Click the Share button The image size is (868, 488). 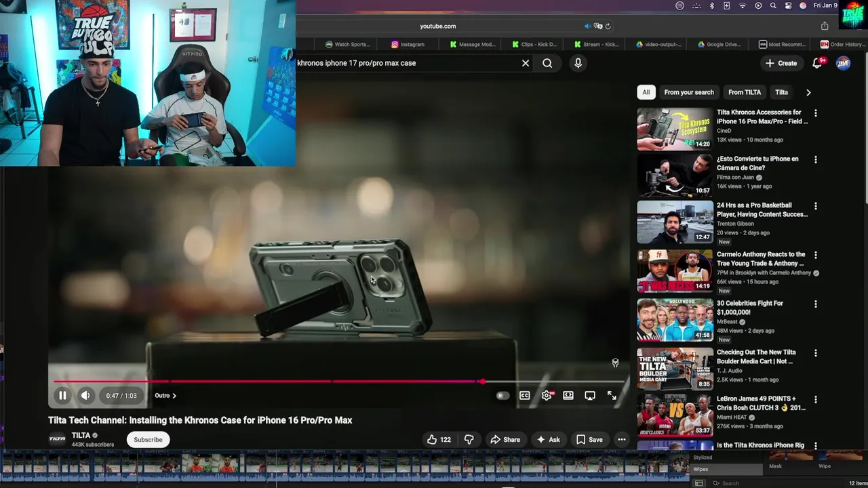coord(505,439)
